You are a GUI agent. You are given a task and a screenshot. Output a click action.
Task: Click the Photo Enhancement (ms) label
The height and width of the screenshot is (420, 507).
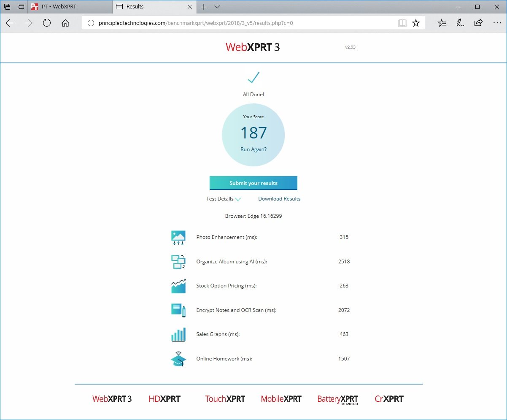[x=227, y=237]
